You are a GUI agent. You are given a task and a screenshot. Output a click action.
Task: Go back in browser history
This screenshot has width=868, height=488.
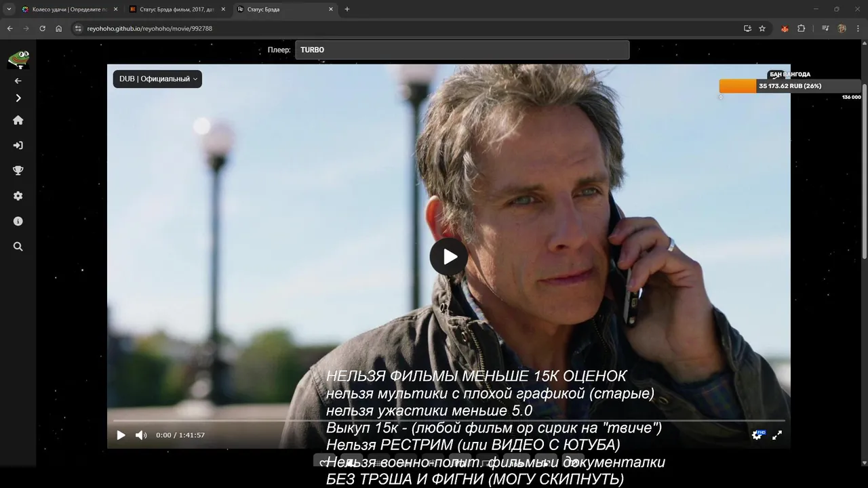(9, 28)
